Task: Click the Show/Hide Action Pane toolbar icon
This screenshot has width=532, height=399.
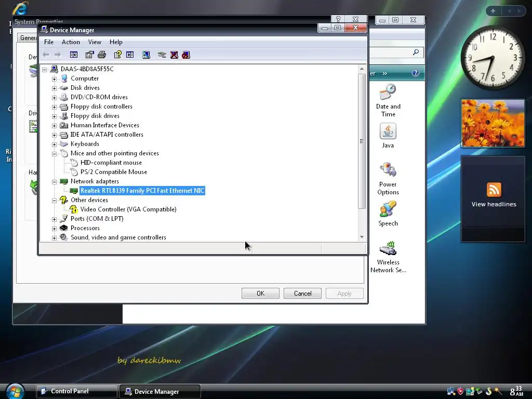Action: [x=130, y=55]
